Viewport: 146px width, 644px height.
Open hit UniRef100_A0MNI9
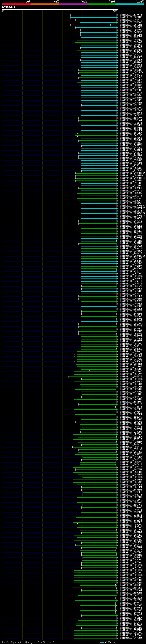pyautogui.click(x=131, y=20)
